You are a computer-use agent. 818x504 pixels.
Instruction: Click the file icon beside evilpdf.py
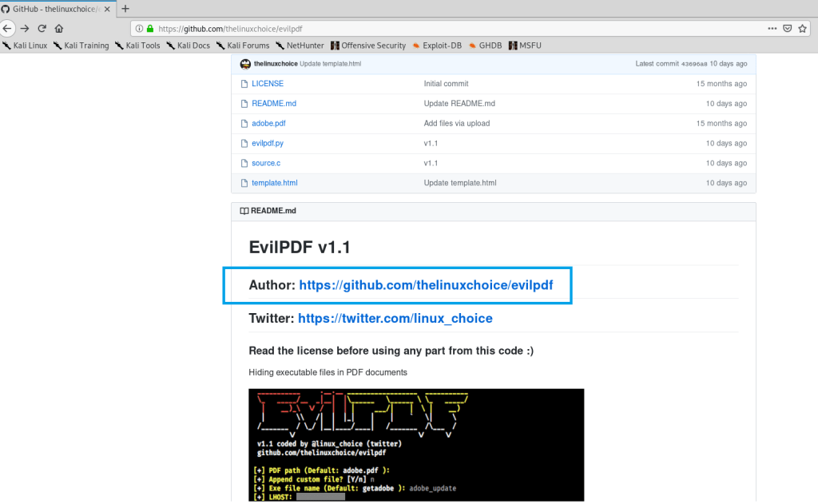click(x=244, y=143)
